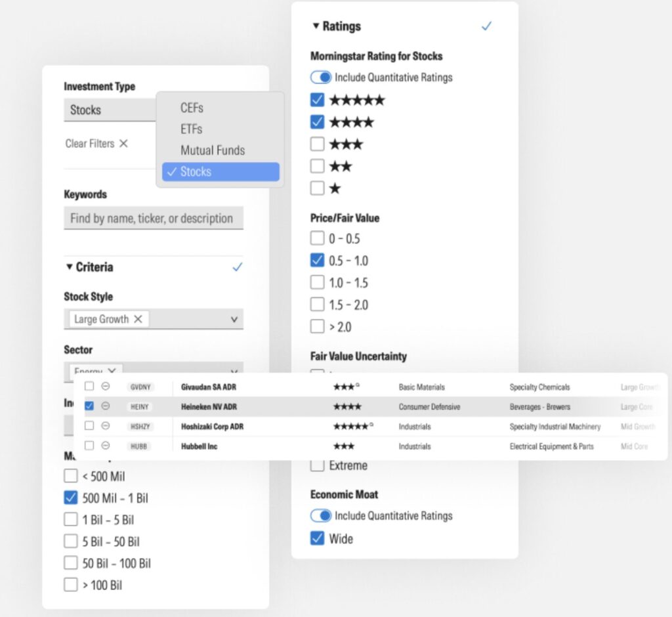Click the minus circle icon beside HEINY
Screen dimensions: 672x617
tap(106, 406)
